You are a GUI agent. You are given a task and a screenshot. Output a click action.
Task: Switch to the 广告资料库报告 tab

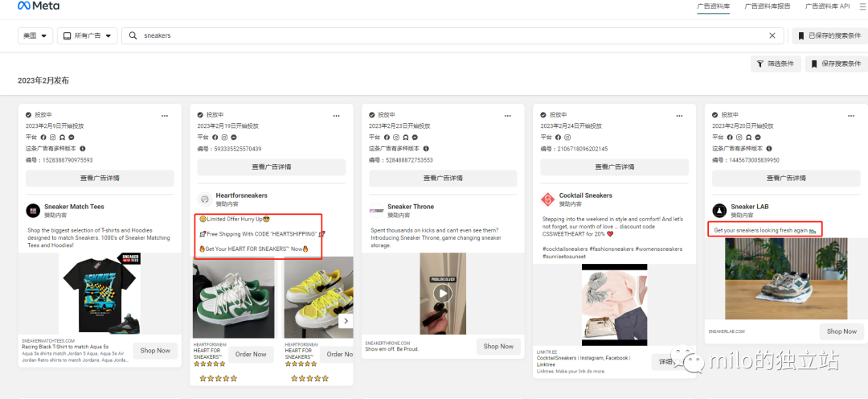pos(768,6)
